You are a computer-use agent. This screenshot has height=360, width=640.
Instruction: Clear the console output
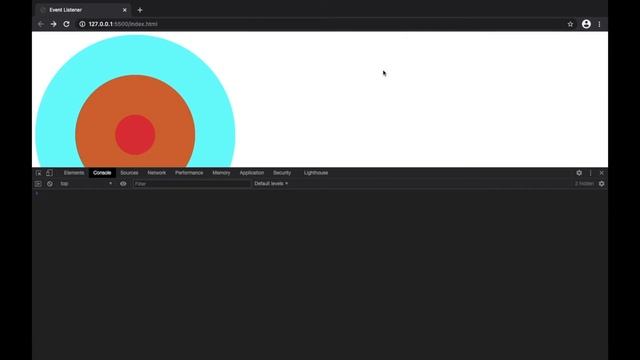click(x=50, y=184)
